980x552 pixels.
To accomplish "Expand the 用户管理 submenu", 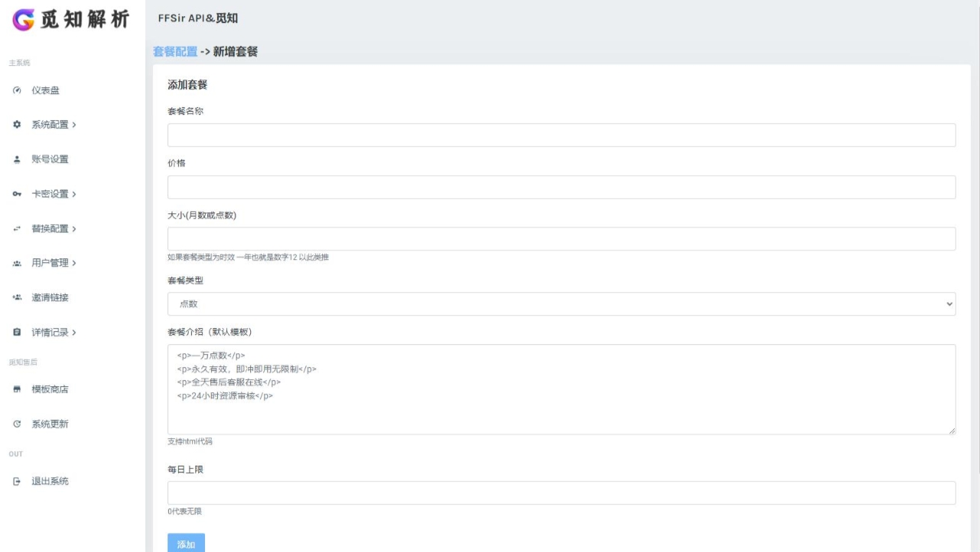I will (x=54, y=264).
